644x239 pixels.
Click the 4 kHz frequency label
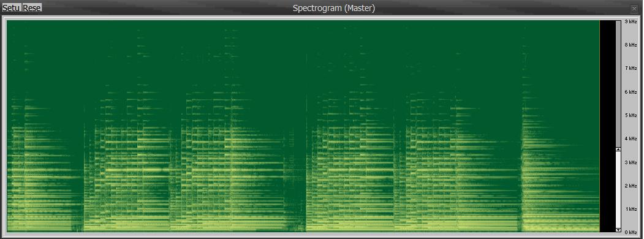[x=631, y=138]
